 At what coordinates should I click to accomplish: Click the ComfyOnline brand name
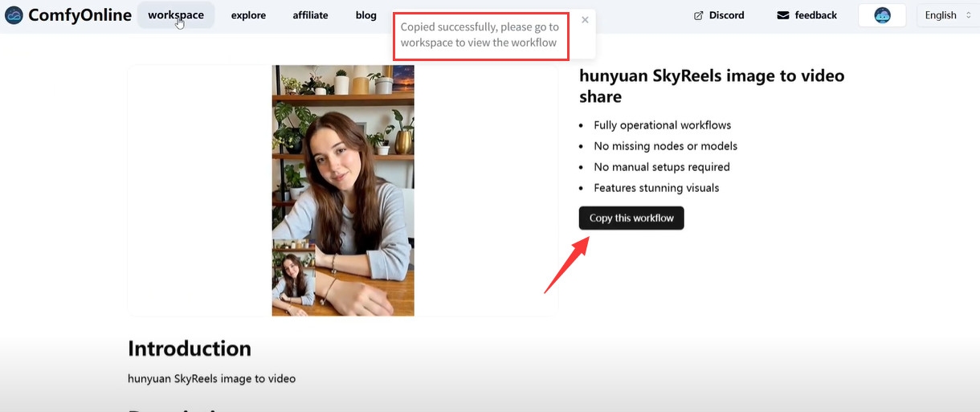[x=80, y=15]
